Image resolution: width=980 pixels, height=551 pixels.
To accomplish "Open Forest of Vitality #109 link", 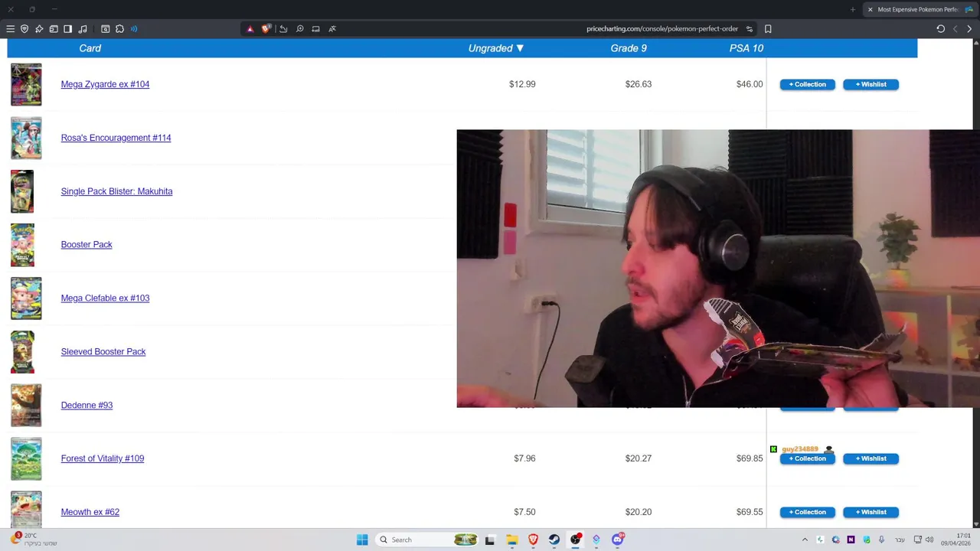I will (x=103, y=458).
